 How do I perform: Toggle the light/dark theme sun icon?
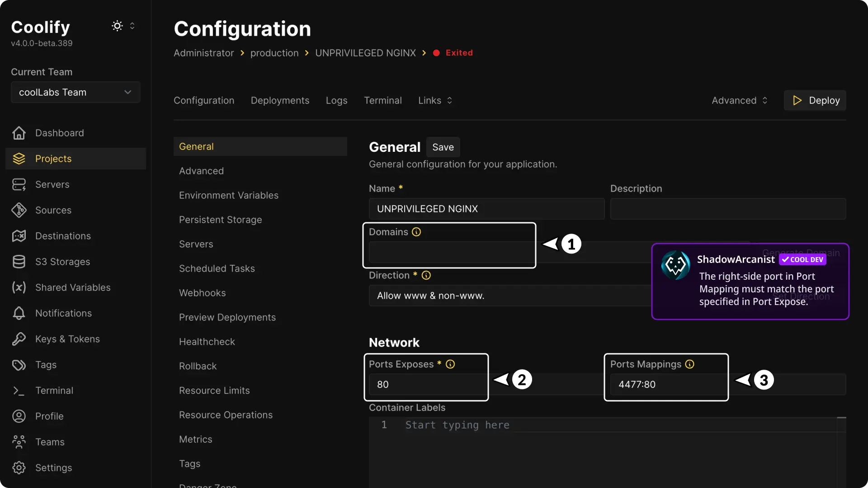tap(117, 26)
